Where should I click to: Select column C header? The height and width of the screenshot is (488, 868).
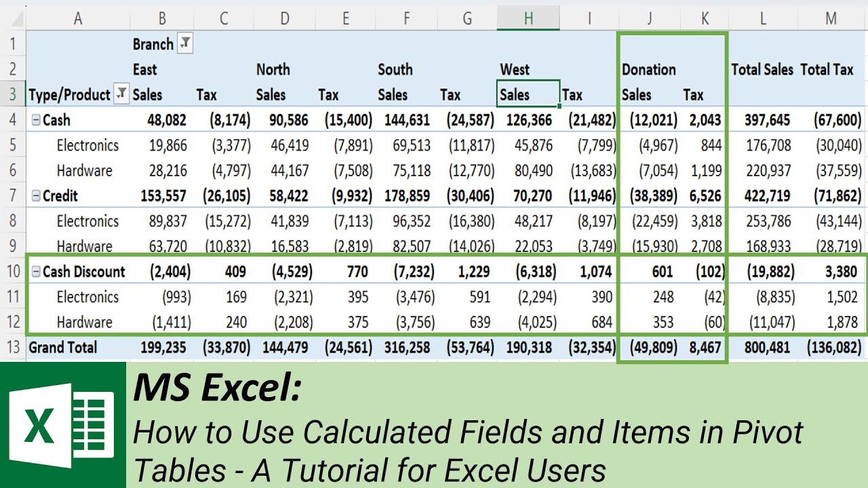tap(224, 19)
